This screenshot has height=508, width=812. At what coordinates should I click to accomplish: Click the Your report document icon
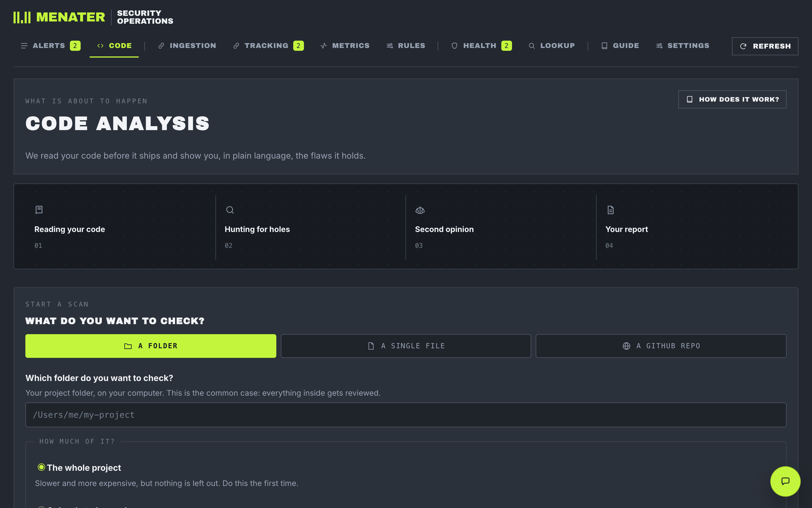(x=611, y=210)
